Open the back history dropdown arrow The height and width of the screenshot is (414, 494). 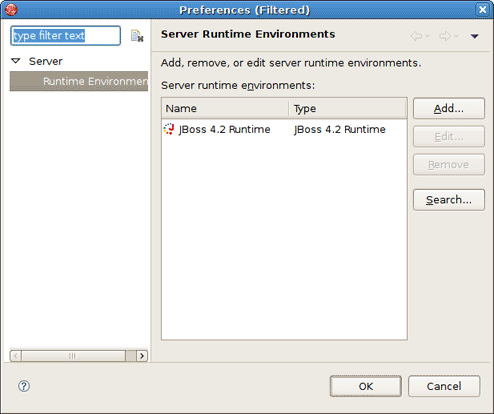pos(427,36)
